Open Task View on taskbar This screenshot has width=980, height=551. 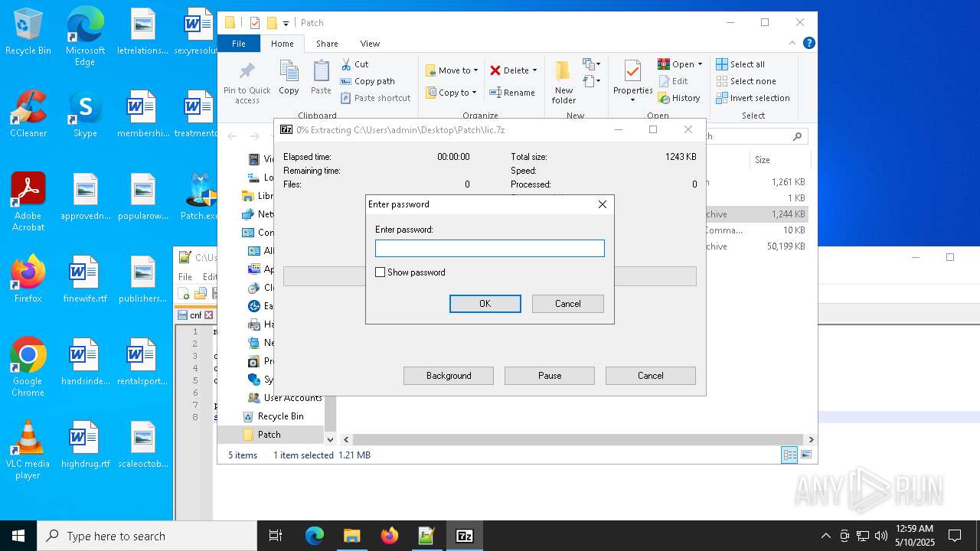point(276,536)
